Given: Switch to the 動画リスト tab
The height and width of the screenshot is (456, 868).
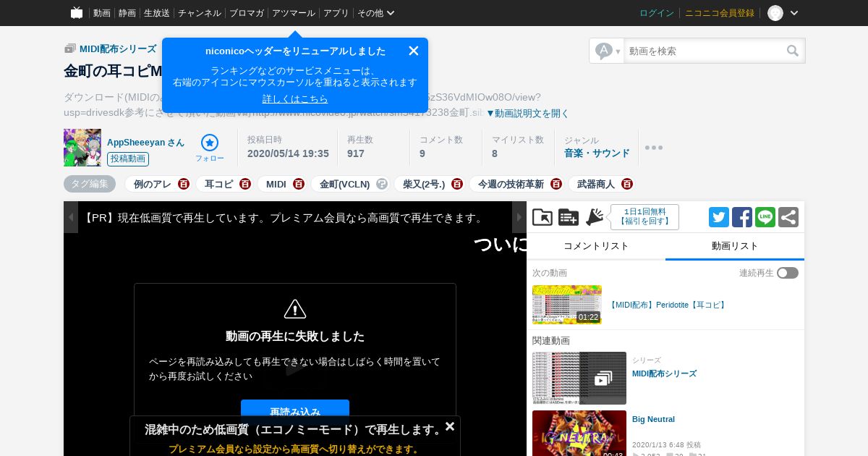Looking at the screenshot, I should click(735, 246).
